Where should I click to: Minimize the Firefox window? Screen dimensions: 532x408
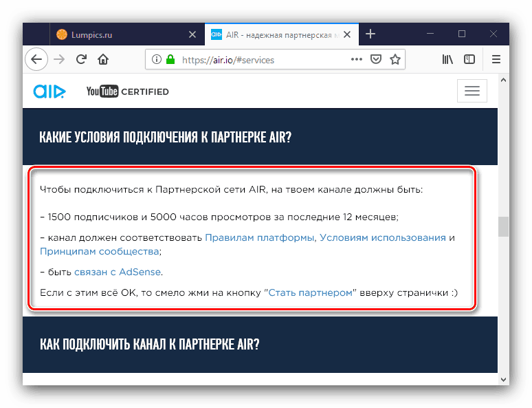tap(430, 34)
